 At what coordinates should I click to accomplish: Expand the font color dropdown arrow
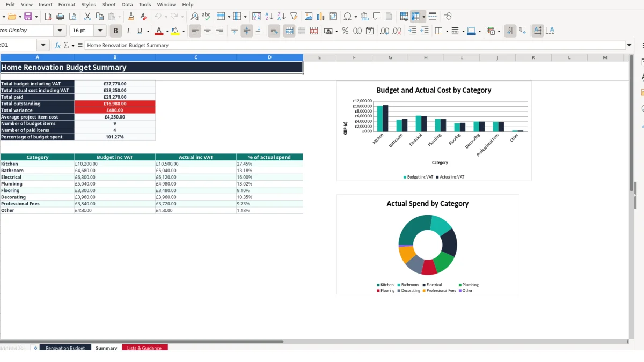(x=167, y=31)
